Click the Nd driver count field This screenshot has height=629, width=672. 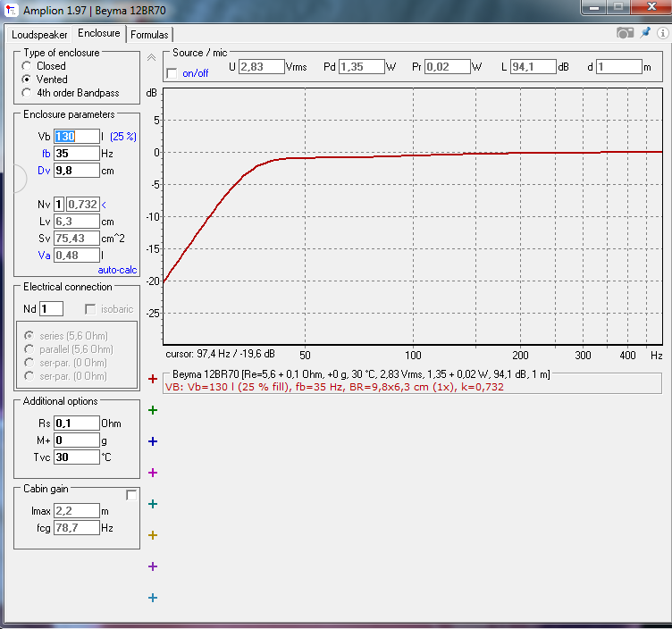(x=52, y=309)
